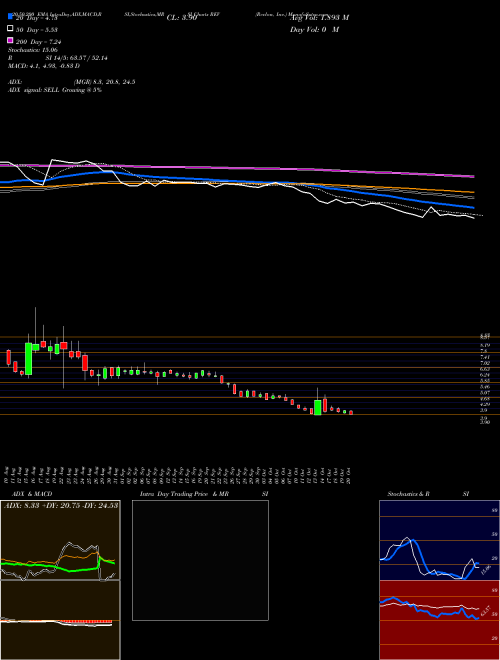Click the MACD histogram red bars panel
This screenshot has width=500, height=660.
pyautogui.click(x=60, y=620)
